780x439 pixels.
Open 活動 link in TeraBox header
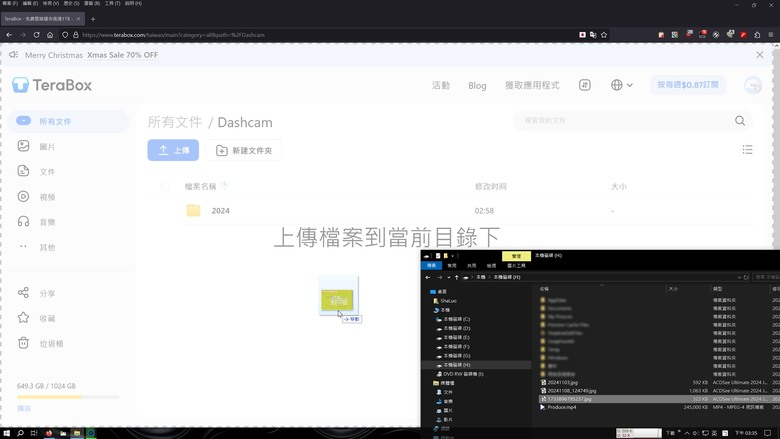441,86
